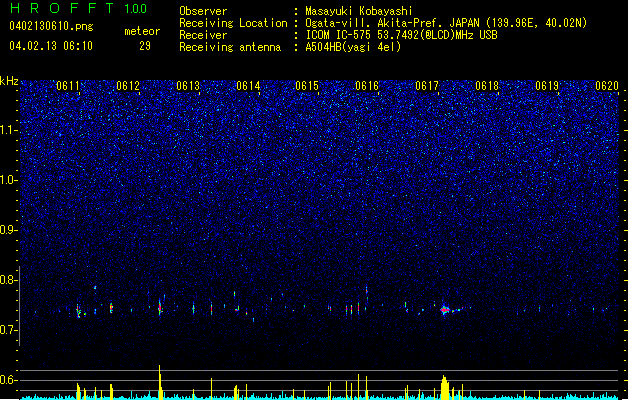The width and height of the screenshot is (629, 400).
Task: Click the 0611 time marker
Action: click(68, 86)
